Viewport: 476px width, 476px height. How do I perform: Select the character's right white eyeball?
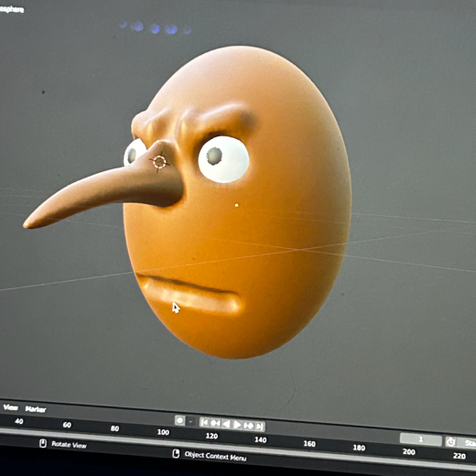(134, 153)
